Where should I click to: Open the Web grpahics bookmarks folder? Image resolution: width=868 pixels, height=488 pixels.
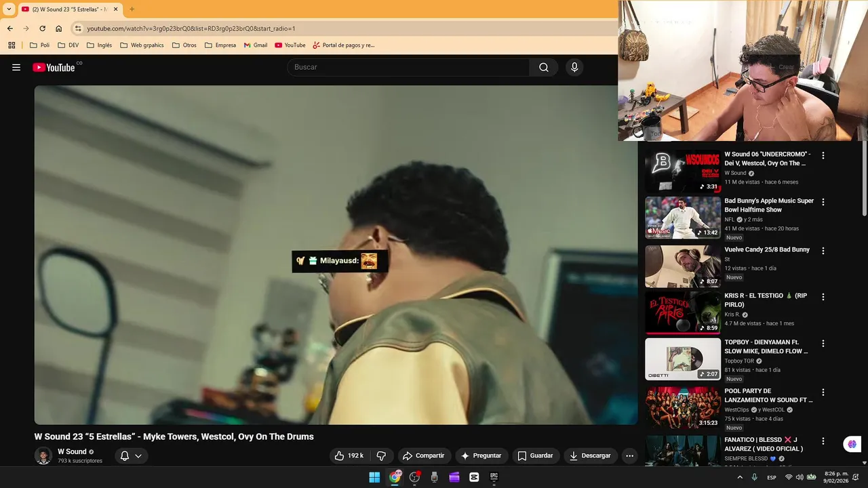142,45
